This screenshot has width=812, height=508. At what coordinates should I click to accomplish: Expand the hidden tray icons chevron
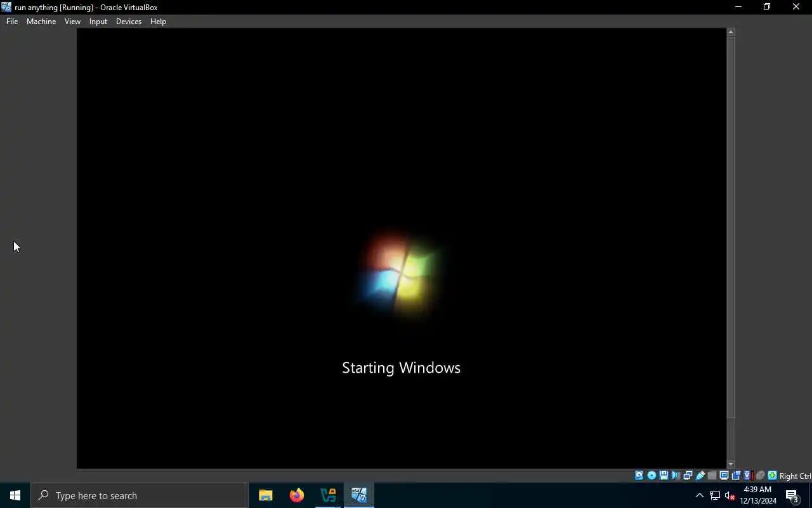(x=700, y=495)
